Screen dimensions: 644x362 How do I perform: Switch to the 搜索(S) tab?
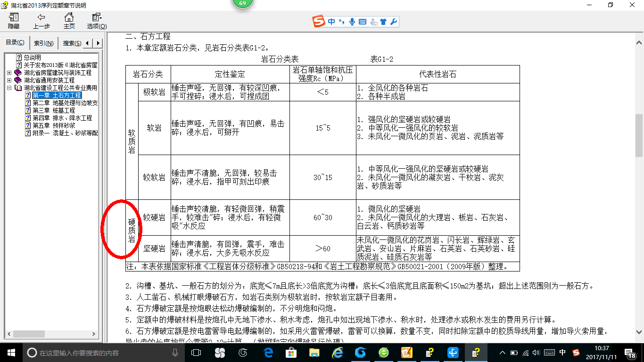tap(72, 43)
